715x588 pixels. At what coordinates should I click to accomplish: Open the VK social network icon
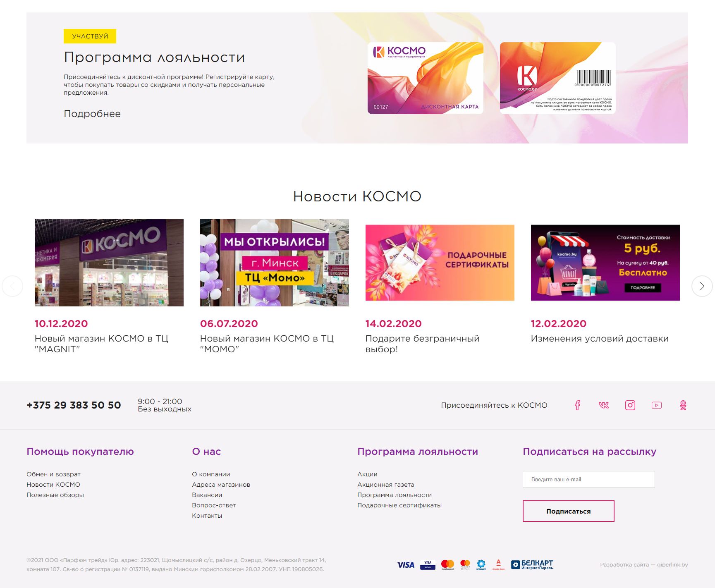coord(604,405)
